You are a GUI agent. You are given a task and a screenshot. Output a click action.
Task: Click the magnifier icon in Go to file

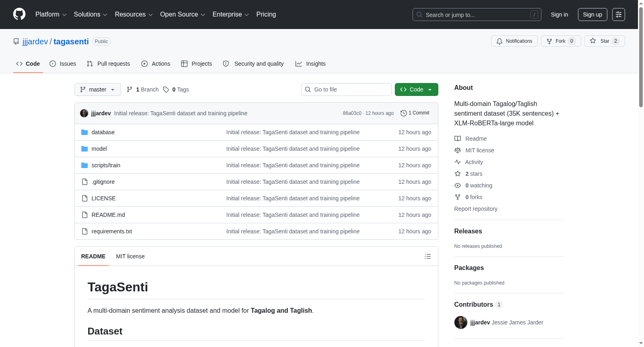click(x=308, y=89)
